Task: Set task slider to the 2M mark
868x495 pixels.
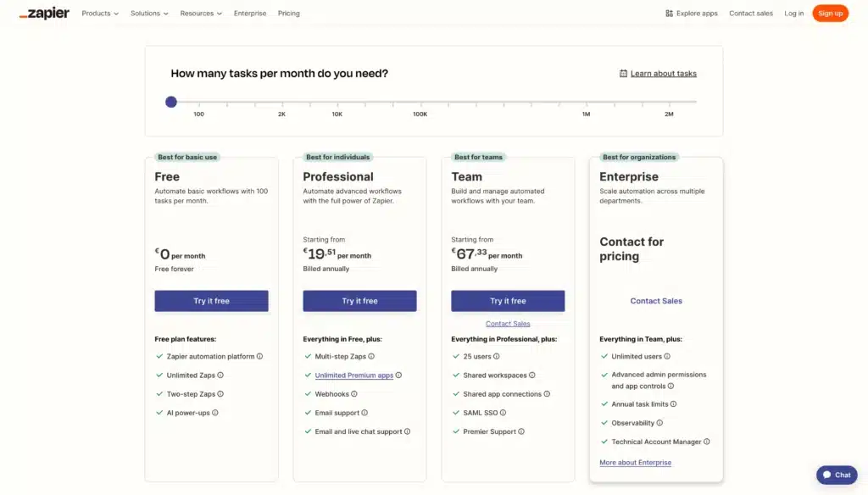Action: point(670,103)
